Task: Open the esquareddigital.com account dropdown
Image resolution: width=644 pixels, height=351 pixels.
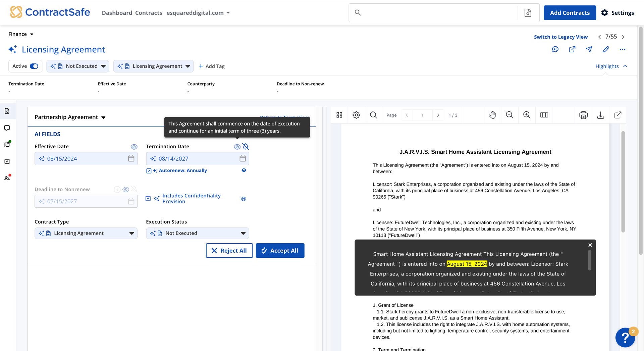Action: [x=198, y=13]
